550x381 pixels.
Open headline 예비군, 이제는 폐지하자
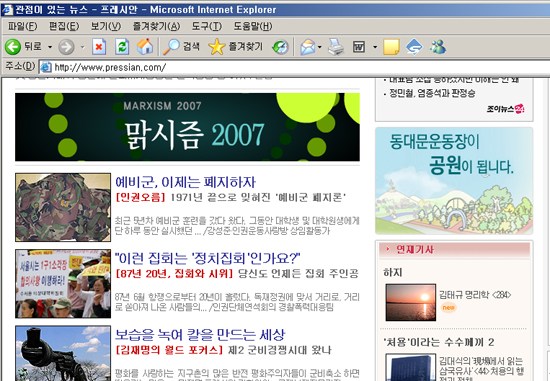click(x=186, y=182)
